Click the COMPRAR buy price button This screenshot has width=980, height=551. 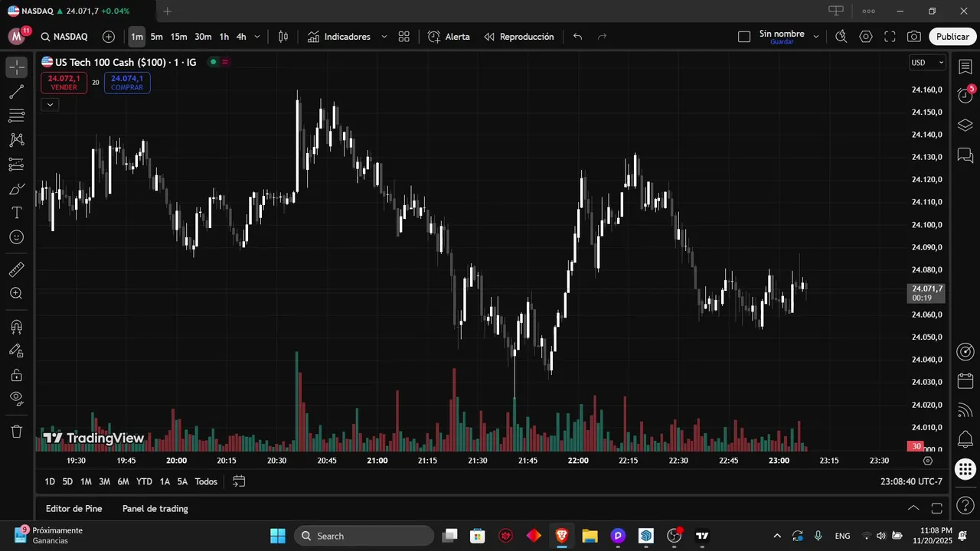pyautogui.click(x=127, y=83)
